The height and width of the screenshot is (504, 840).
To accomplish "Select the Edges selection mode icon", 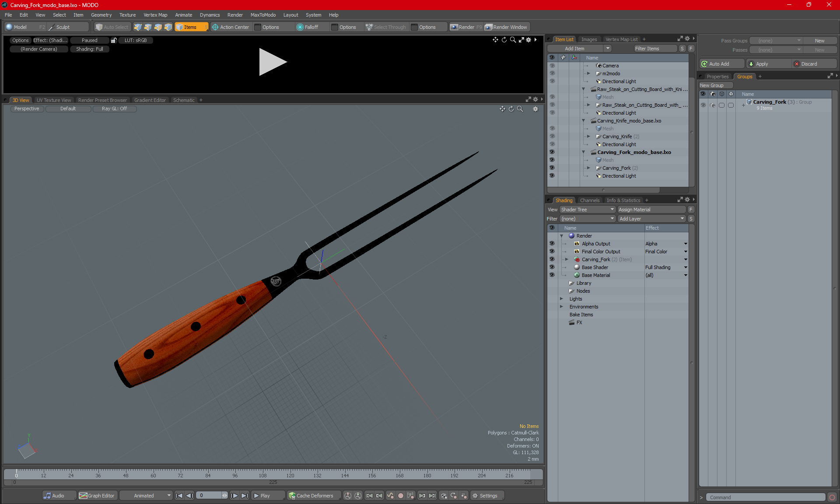I will [148, 27].
